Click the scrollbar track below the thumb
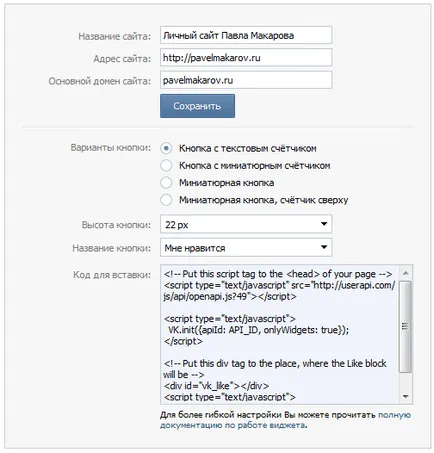The image size is (434, 453). click(405, 381)
